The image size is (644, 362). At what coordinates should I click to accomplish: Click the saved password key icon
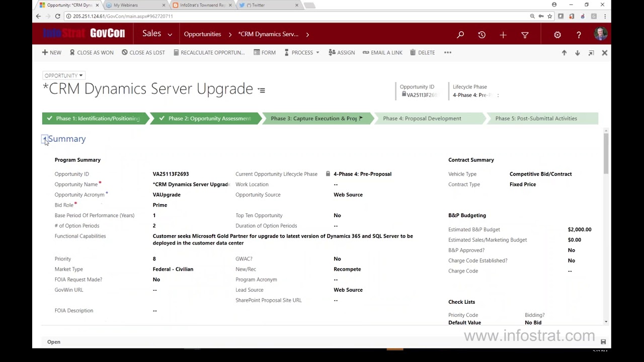(x=541, y=16)
